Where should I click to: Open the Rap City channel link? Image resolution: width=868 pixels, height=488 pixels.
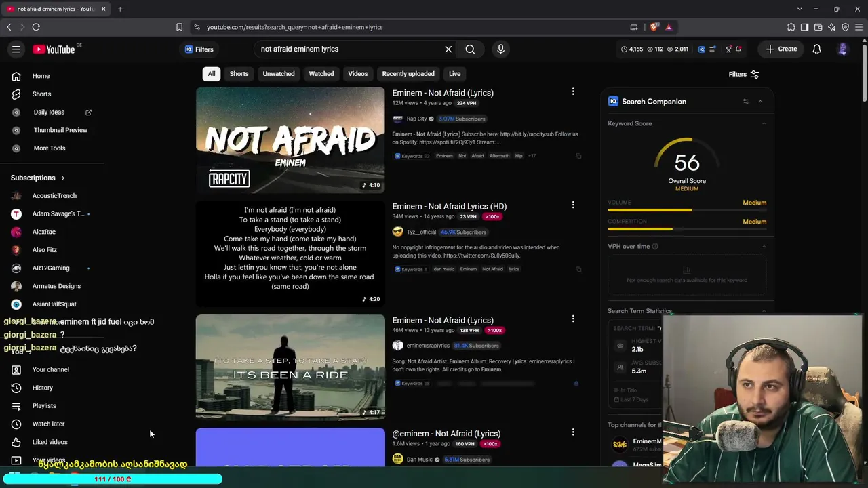tap(416, 119)
